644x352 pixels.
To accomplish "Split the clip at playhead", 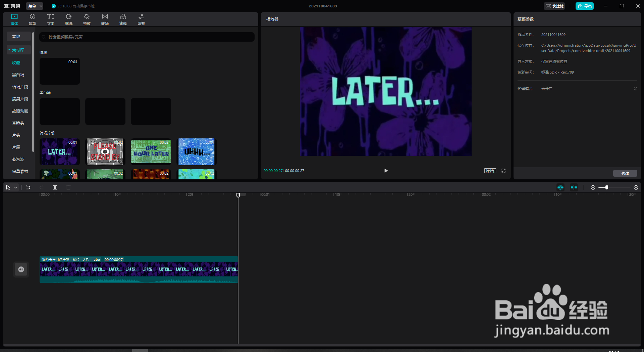I will 55,187.
